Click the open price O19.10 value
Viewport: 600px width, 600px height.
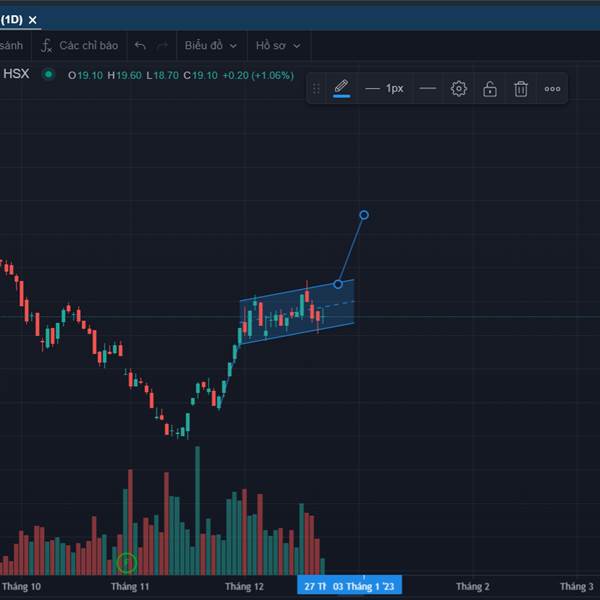tap(85, 75)
